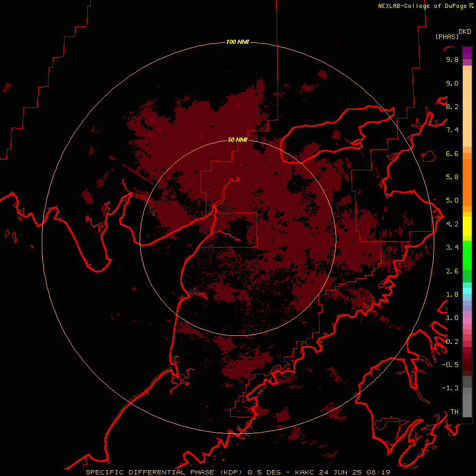Click the 4.2 legend value
This screenshot has height=476, width=476.
point(452,224)
